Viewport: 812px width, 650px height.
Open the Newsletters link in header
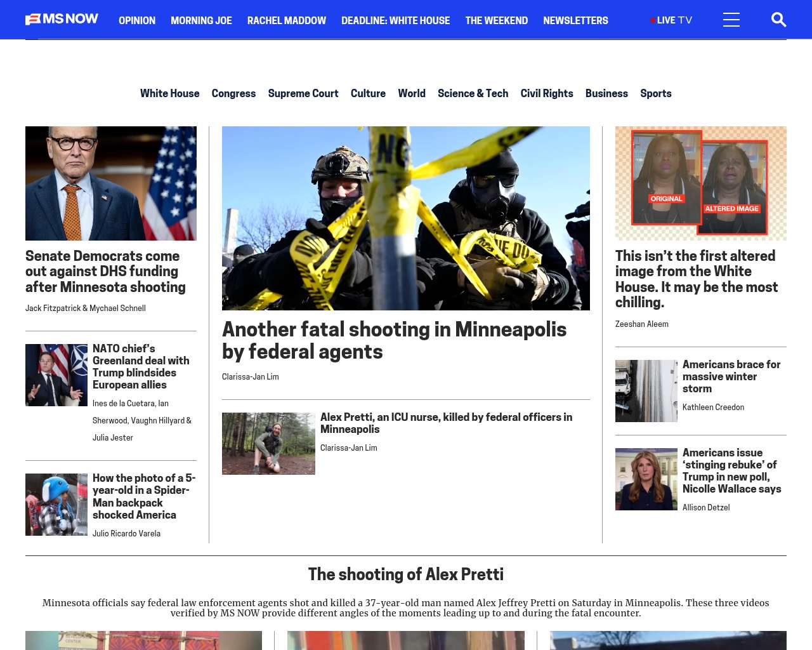(x=575, y=20)
